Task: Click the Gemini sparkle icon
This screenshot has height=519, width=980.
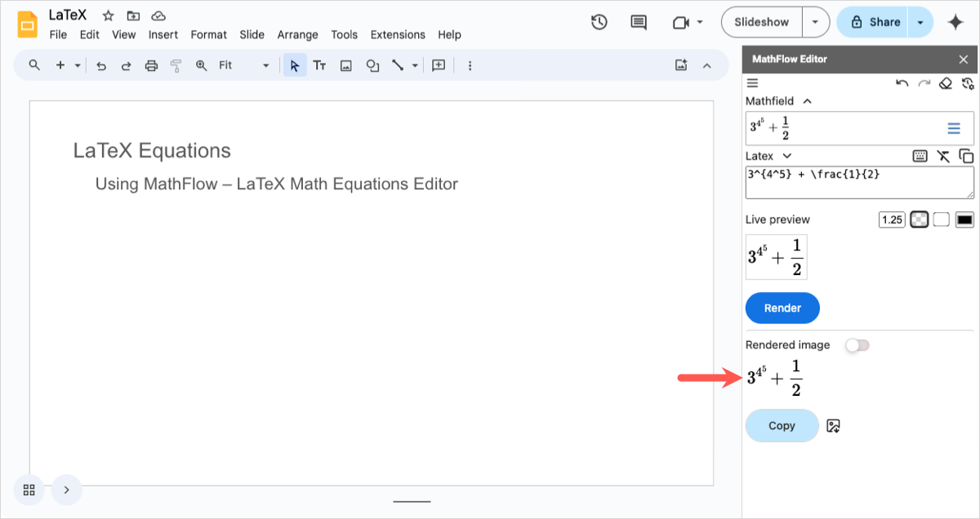Action: 955,23
